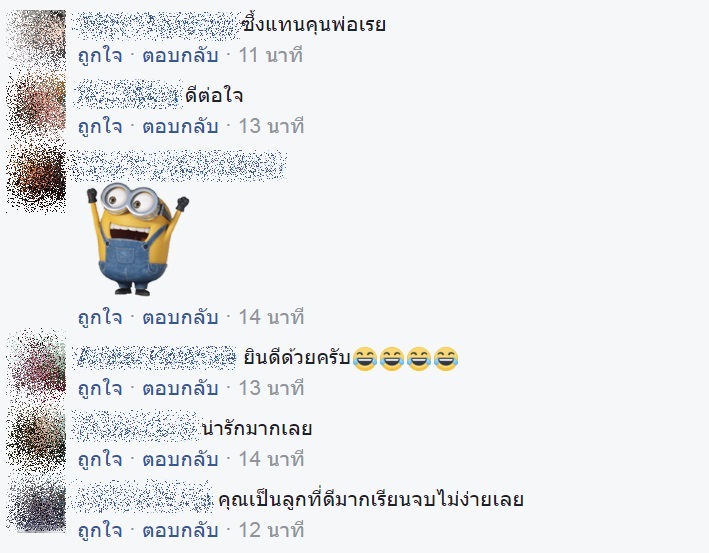Like (ถูกใจ) the Minion sticker comment
The width and height of the screenshot is (709, 553).
pos(100,317)
